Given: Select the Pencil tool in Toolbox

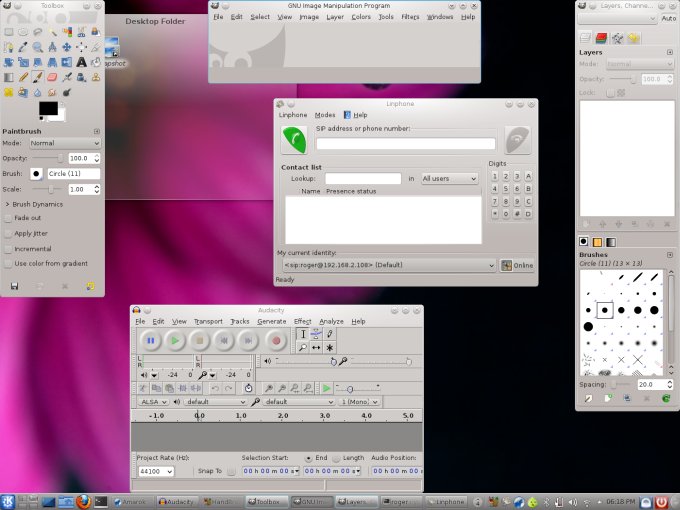Looking at the screenshot, I should click(x=23, y=77).
